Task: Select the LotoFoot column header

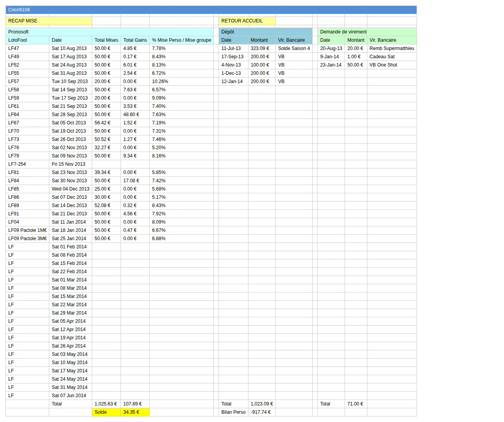Action: 28,40
